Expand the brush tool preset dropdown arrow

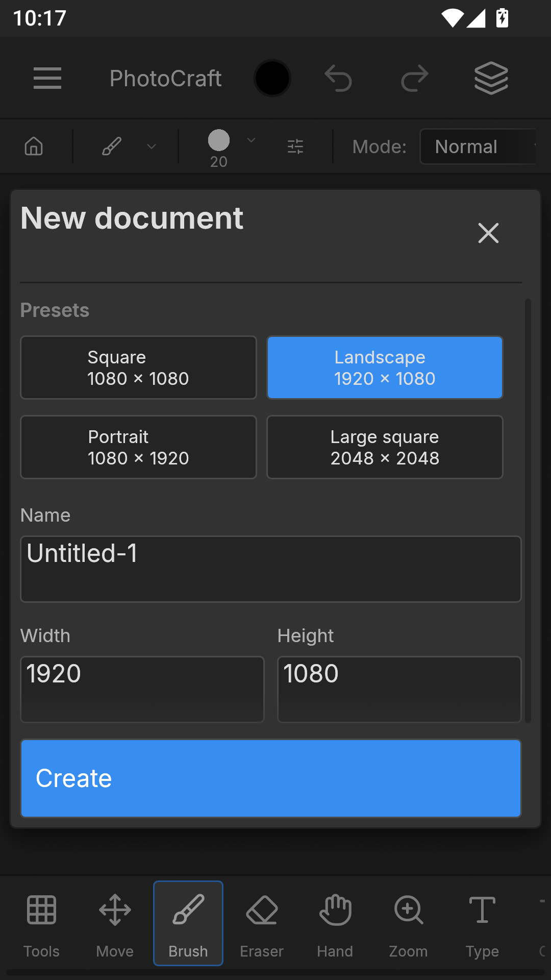[x=152, y=146]
